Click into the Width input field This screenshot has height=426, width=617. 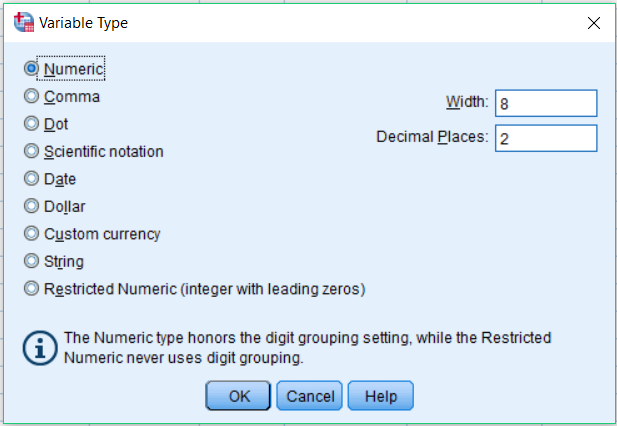click(x=546, y=103)
